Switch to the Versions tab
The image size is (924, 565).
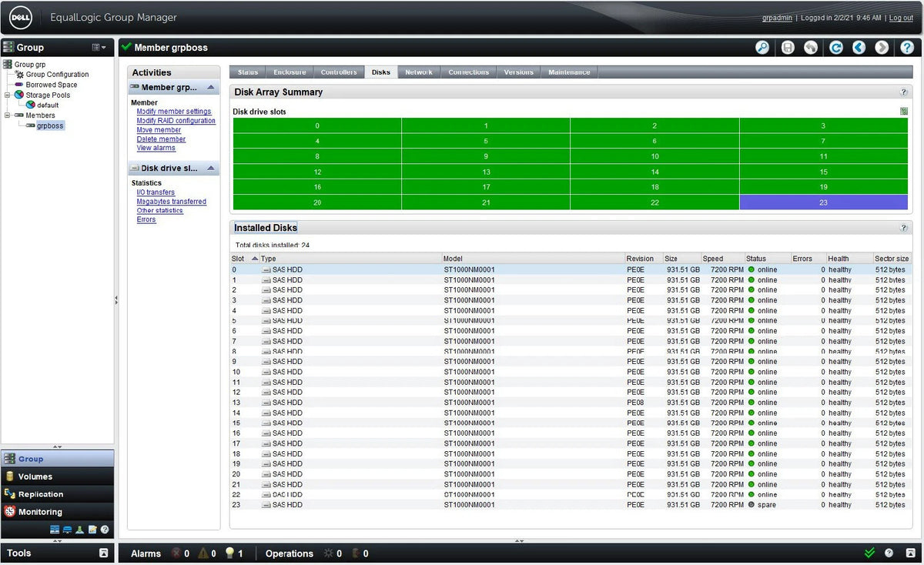519,72
